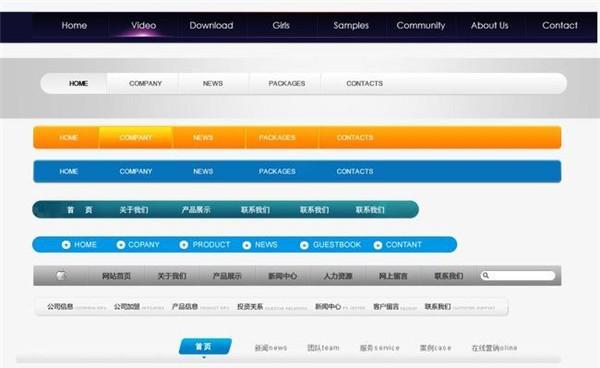
Task: Select the highlighted Video menu item
Action: click(143, 25)
